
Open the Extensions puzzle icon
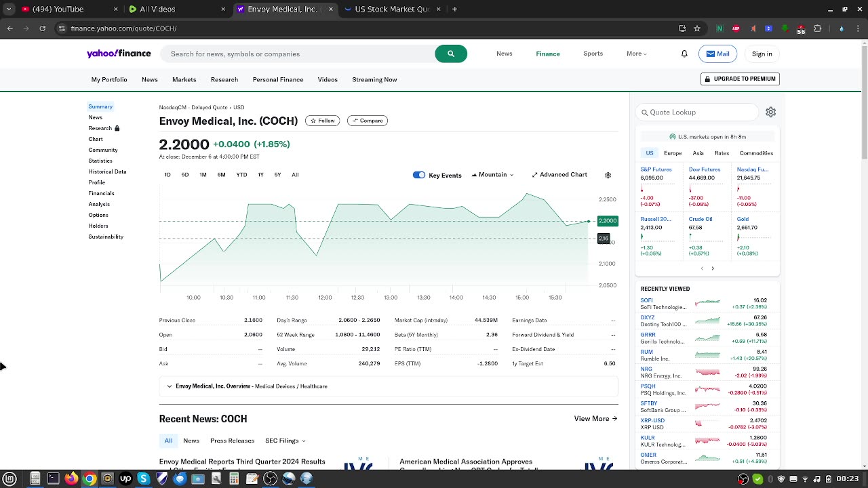point(817,28)
